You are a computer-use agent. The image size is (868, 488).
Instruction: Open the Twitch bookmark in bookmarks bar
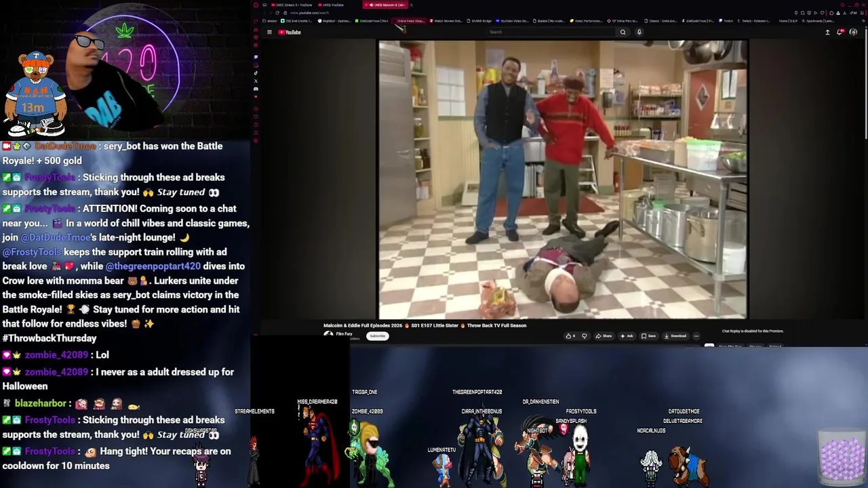tap(726, 21)
